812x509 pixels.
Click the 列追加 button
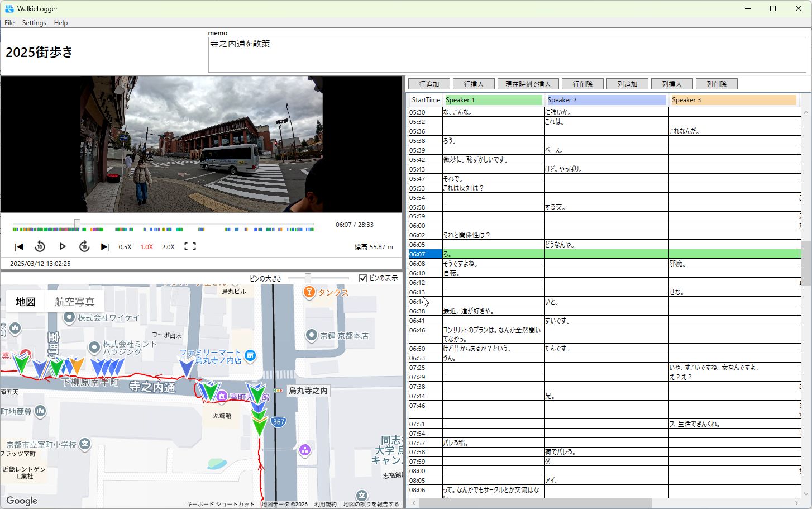(627, 84)
